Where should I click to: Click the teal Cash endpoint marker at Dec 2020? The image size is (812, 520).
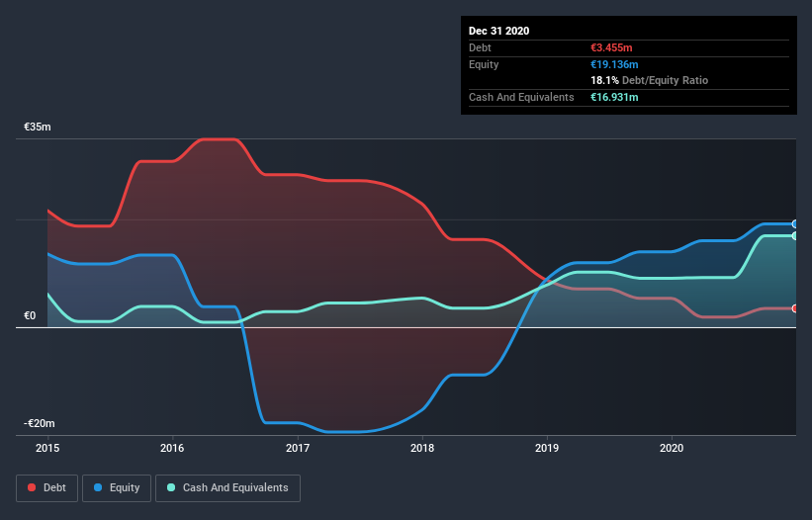[795, 235]
